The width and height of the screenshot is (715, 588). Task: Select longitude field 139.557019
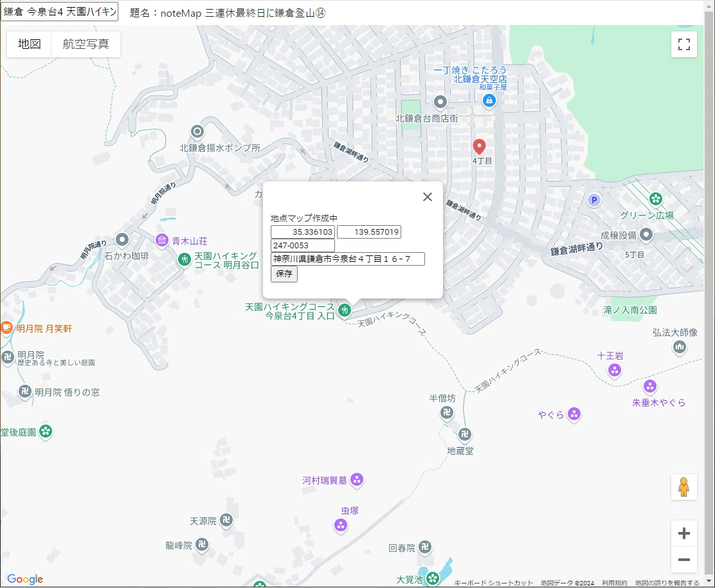pyautogui.click(x=369, y=232)
